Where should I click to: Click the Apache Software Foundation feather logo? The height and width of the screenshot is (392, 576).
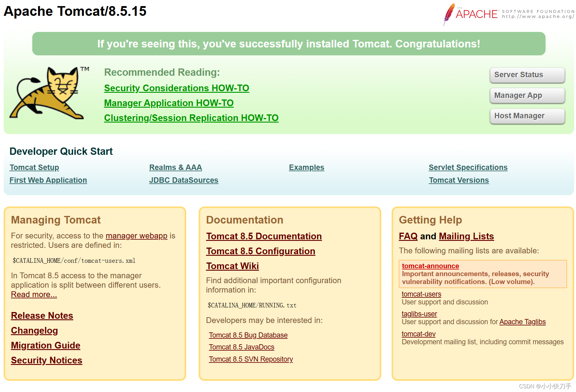[x=508, y=14]
